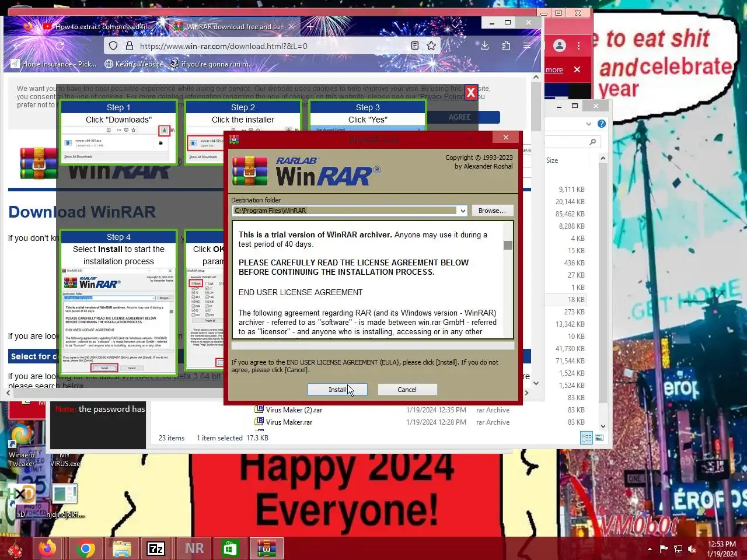This screenshot has height=560, width=747.
Task: Click the 23 items status text
Action: coord(172,438)
